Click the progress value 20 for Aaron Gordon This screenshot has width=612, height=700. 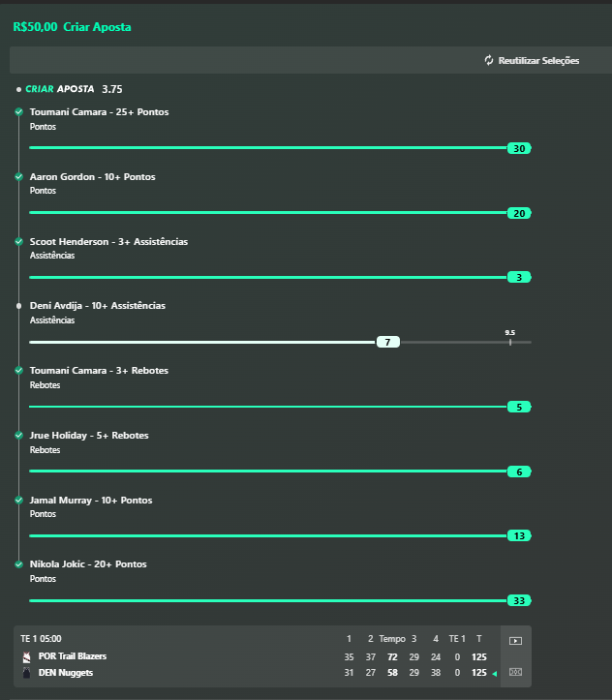pos(519,213)
